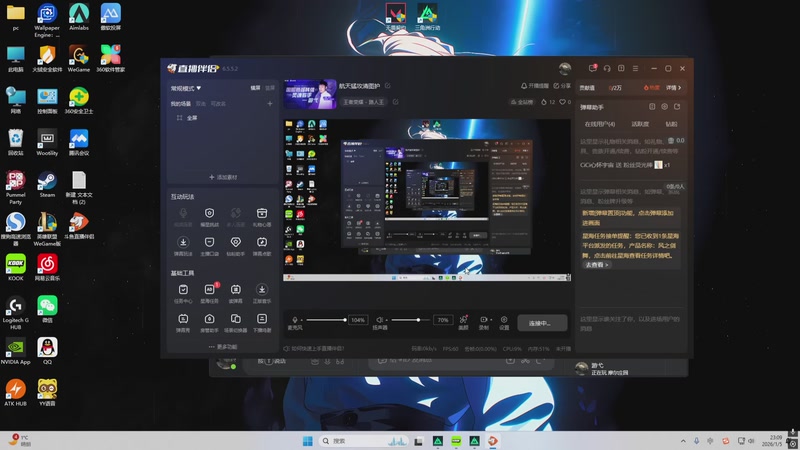Viewport: 800px width, 450px height.
Task: Open the 场景切换器 scene switcher tool
Action: click(x=236, y=322)
